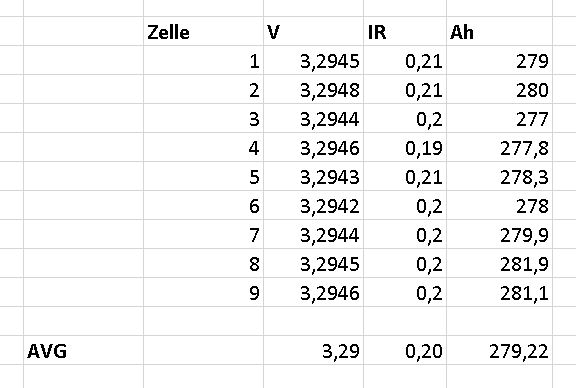This screenshot has height=388, width=576.
Task: Select the IR value 0,19 cell
Action: pyautogui.click(x=405, y=147)
